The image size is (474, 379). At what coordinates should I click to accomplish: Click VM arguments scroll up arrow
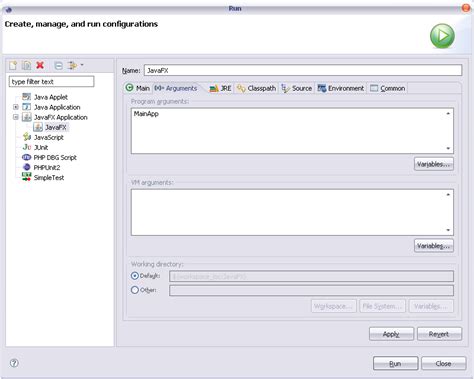click(448, 194)
